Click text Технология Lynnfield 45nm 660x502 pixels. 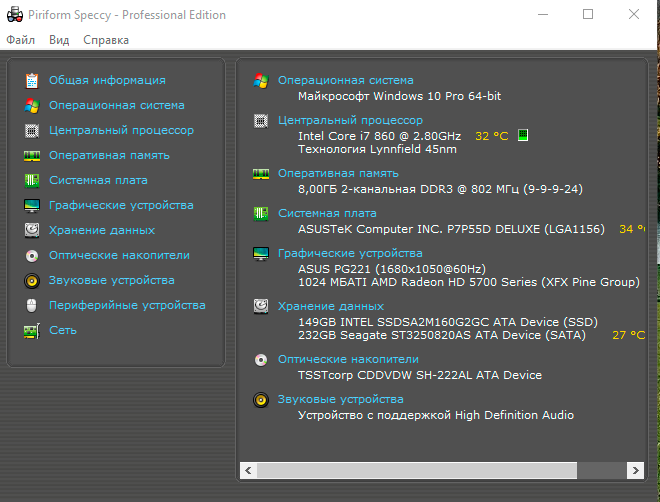(x=377, y=149)
